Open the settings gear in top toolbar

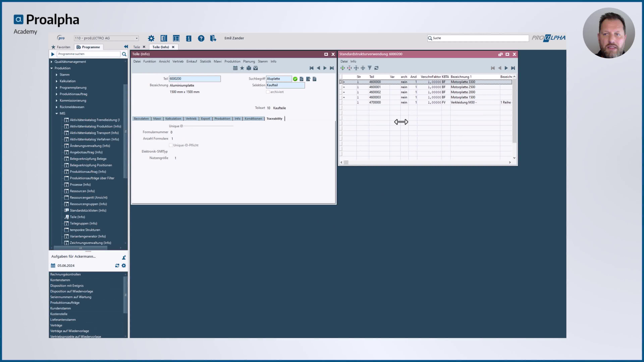(x=151, y=38)
